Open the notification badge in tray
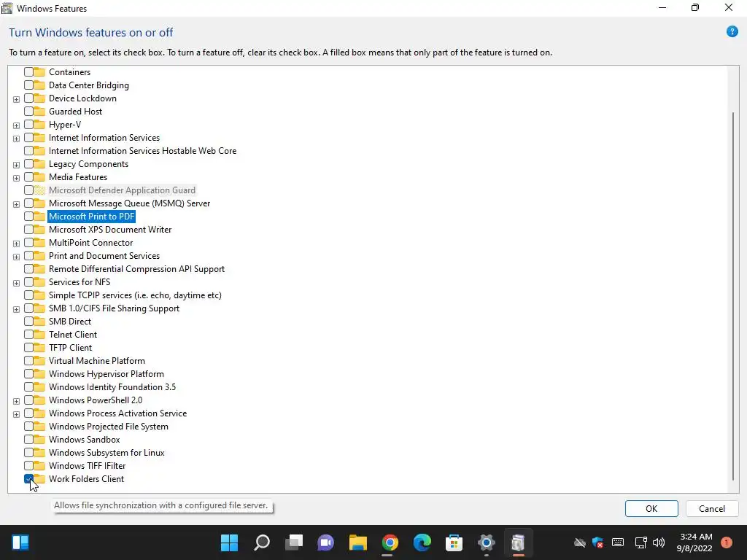This screenshot has height=560, width=747. point(726,542)
